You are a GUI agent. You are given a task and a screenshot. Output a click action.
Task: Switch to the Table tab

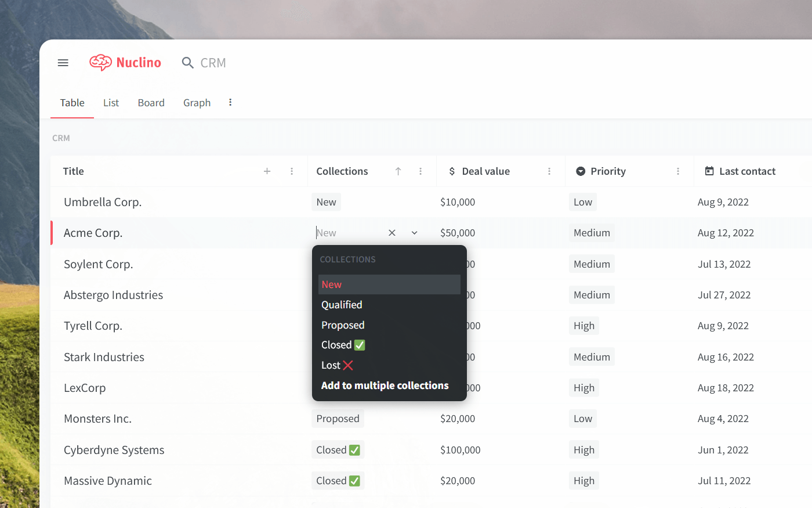click(x=72, y=103)
